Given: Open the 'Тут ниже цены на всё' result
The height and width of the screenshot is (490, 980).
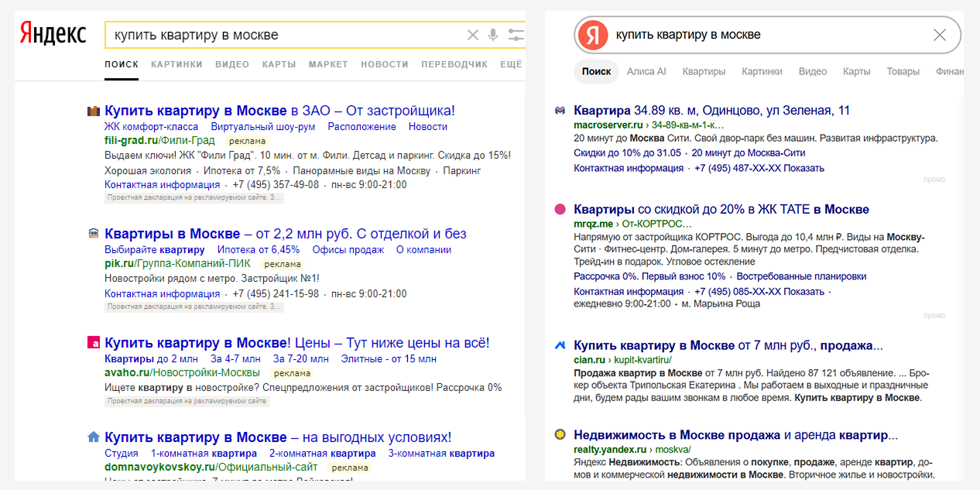Looking at the screenshot, I should (x=297, y=343).
